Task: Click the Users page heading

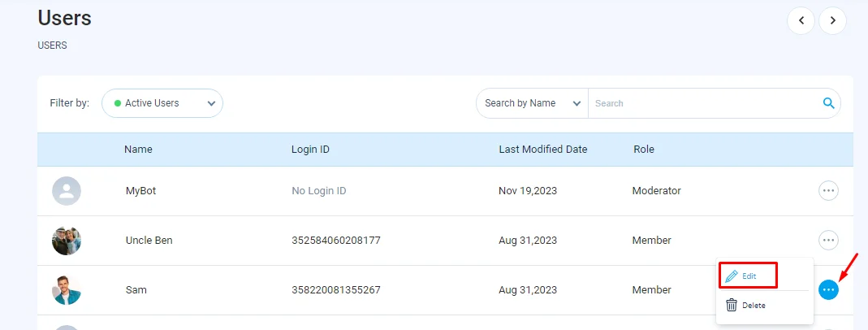Action: tap(64, 18)
